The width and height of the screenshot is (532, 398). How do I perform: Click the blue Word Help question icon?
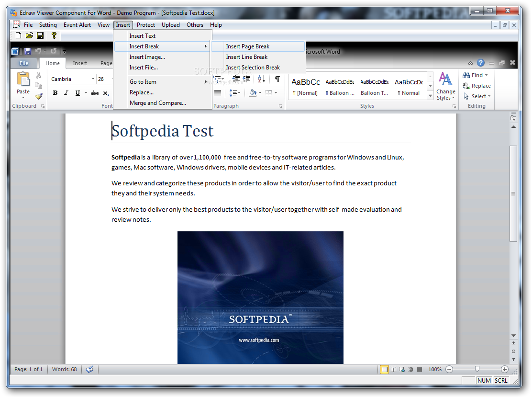pos(481,63)
